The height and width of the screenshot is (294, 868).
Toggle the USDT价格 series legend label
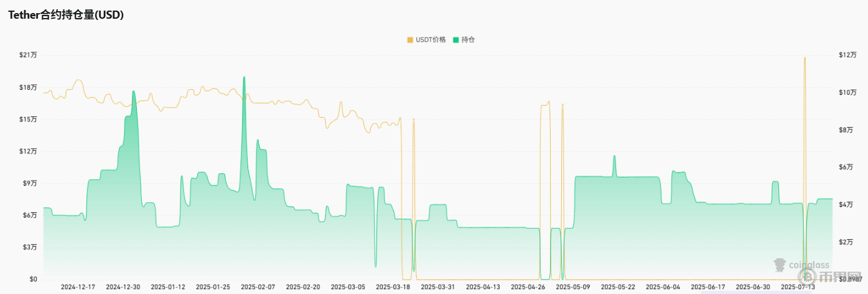click(431, 40)
